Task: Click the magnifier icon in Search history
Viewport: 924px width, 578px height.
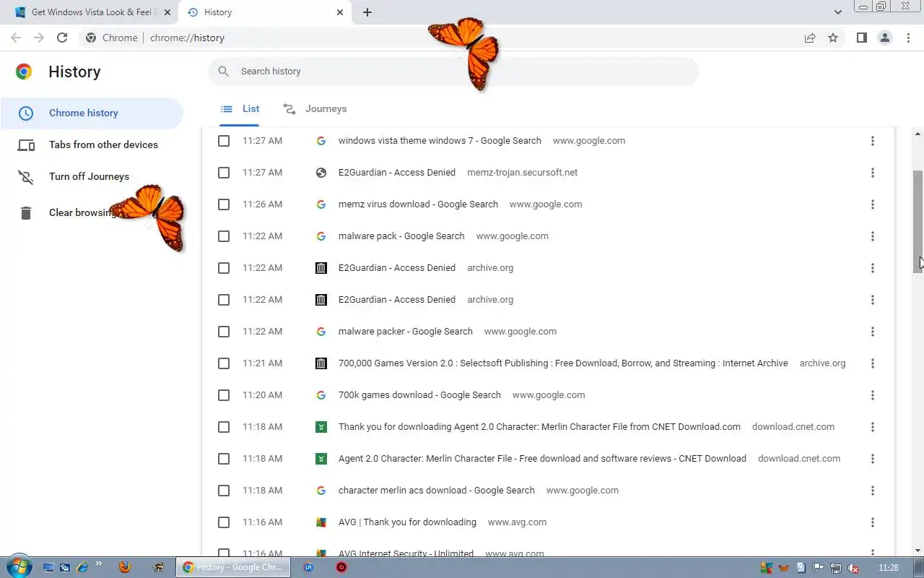Action: (224, 72)
